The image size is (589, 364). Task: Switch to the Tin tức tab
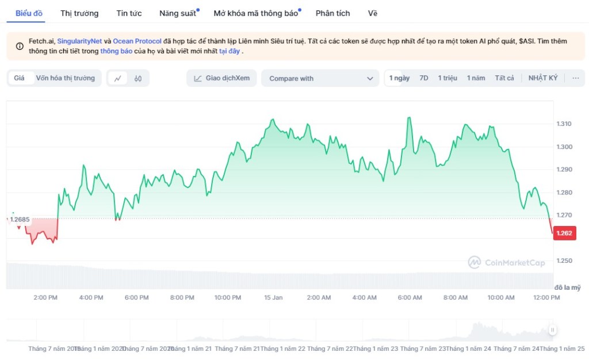pyautogui.click(x=129, y=13)
